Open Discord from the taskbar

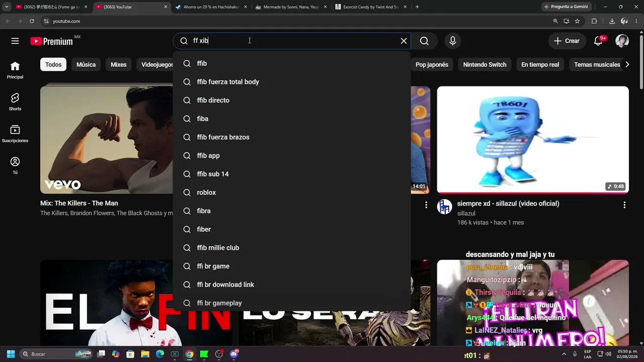click(x=233, y=354)
